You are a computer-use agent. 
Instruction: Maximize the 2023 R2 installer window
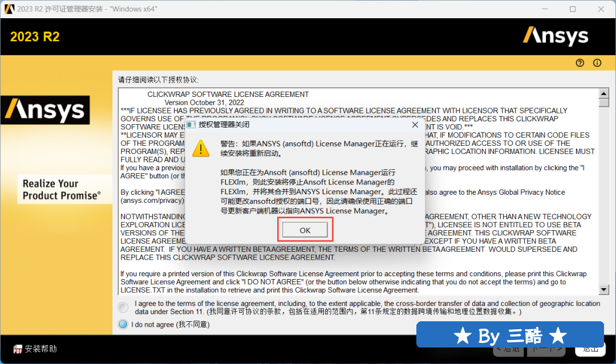click(x=573, y=9)
